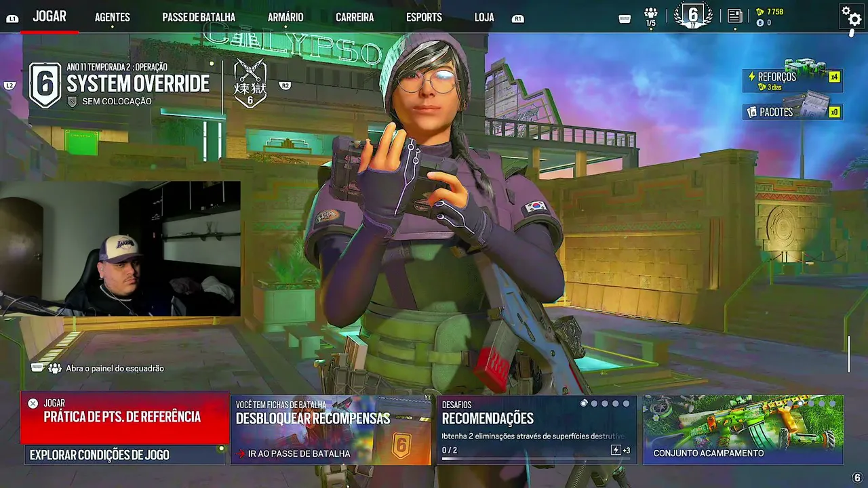Viewport: 868px width, 488px height.
Task: Open the PACOTES packs button
Action: (x=792, y=112)
